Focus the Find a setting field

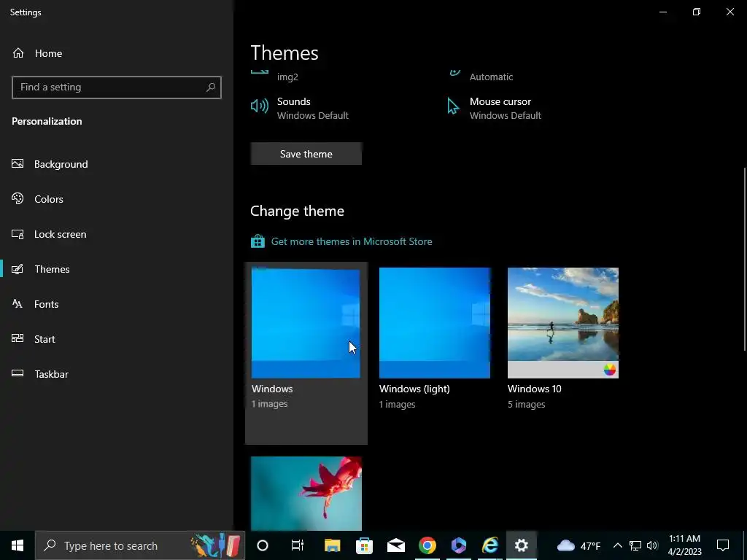coord(116,87)
